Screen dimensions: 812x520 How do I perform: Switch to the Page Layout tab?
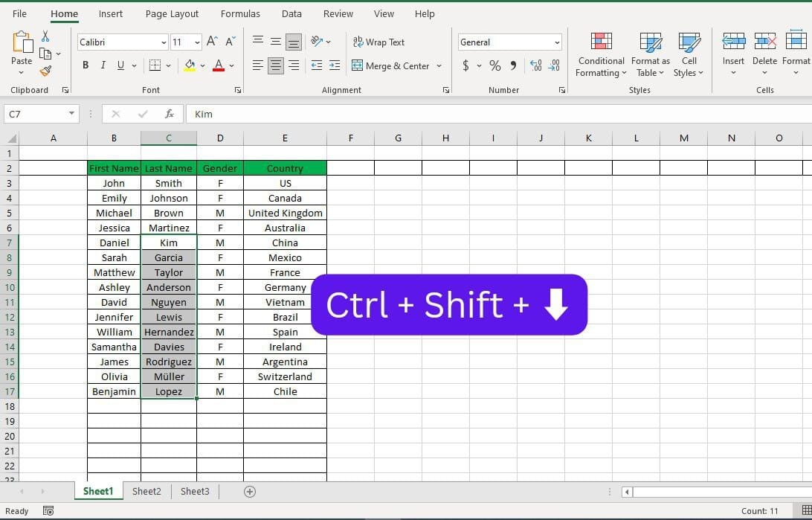172,14
